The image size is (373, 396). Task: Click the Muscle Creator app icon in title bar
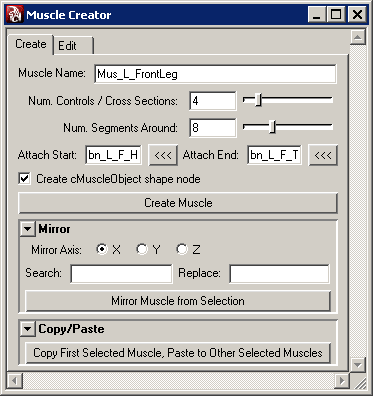[15, 15]
